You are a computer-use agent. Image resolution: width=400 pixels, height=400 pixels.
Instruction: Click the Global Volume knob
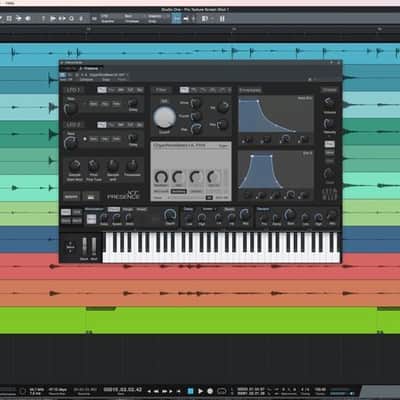click(x=329, y=101)
